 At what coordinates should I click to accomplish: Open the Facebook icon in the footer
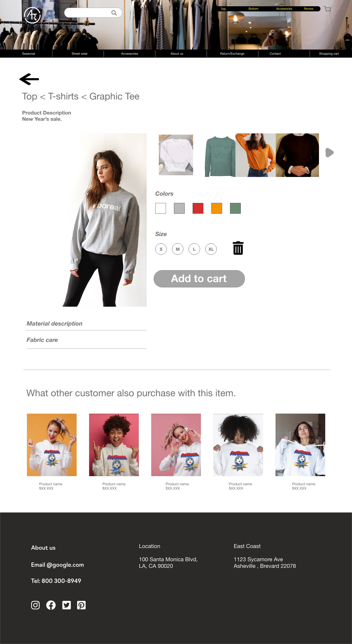51,605
